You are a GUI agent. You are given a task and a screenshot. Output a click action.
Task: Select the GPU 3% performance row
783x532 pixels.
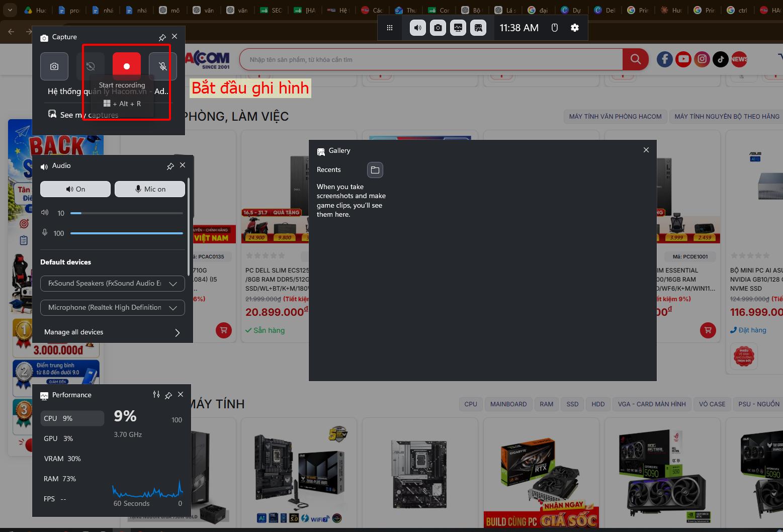[72, 438]
